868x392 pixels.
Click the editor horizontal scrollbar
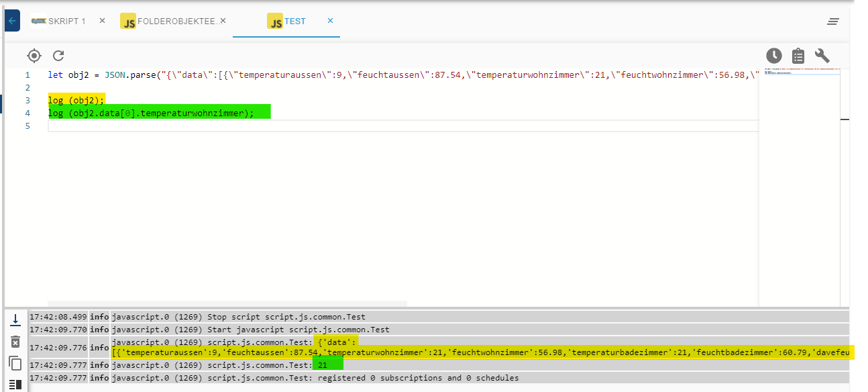point(227,303)
